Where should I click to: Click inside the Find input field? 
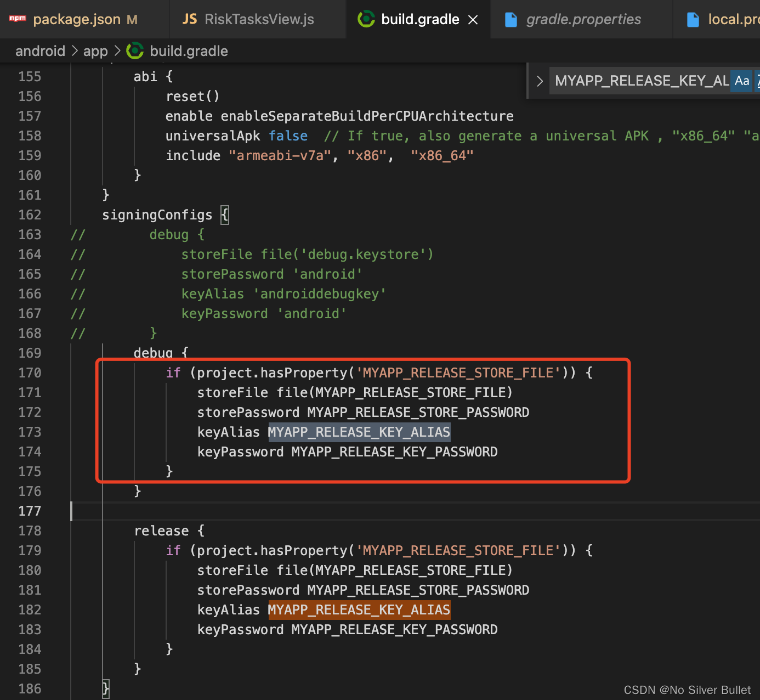pos(631,81)
